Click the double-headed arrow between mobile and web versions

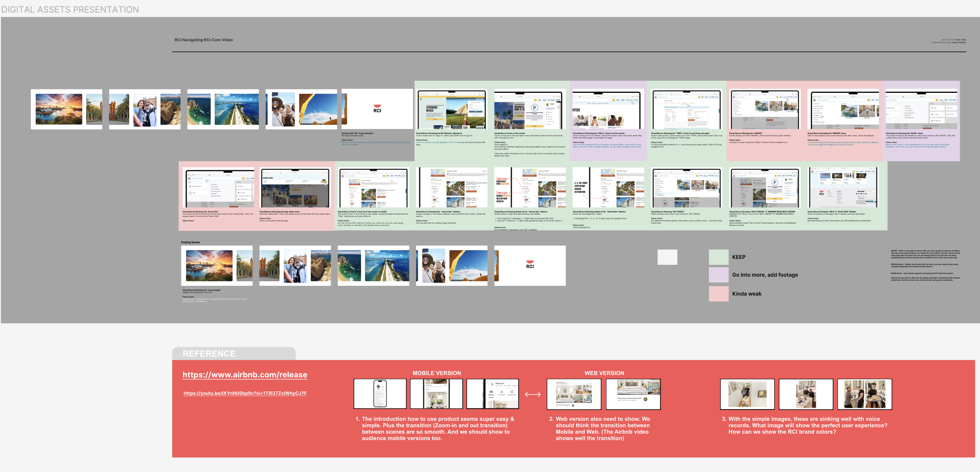pyautogui.click(x=533, y=394)
